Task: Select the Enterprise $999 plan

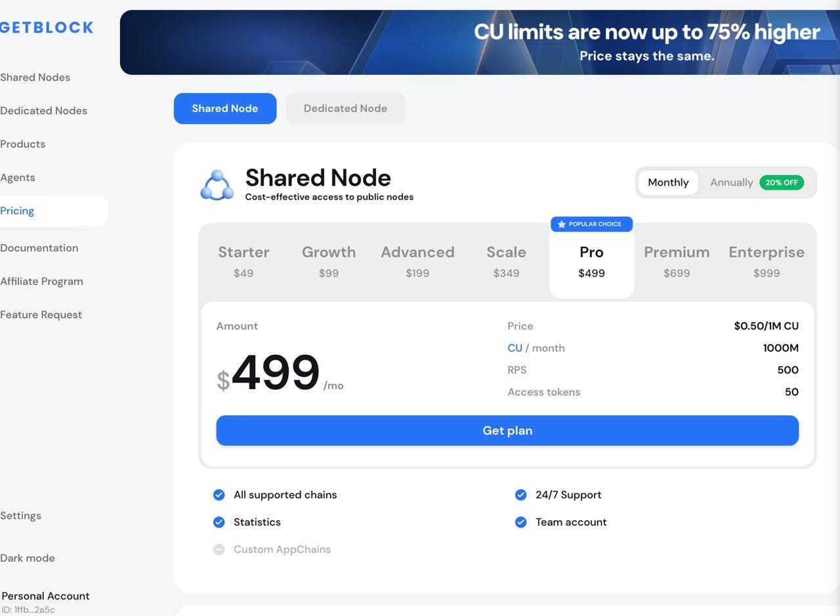Action: tap(766, 262)
